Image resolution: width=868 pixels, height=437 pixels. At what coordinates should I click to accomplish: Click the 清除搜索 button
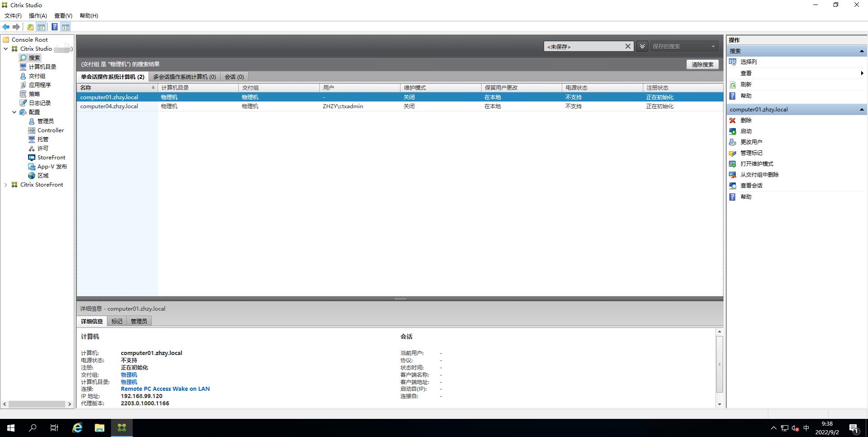pyautogui.click(x=702, y=64)
